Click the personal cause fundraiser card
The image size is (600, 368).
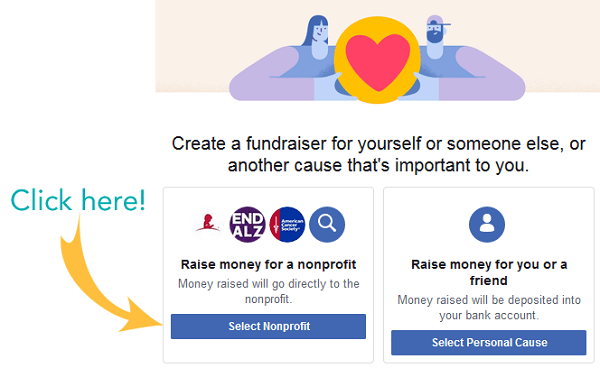[489, 275]
